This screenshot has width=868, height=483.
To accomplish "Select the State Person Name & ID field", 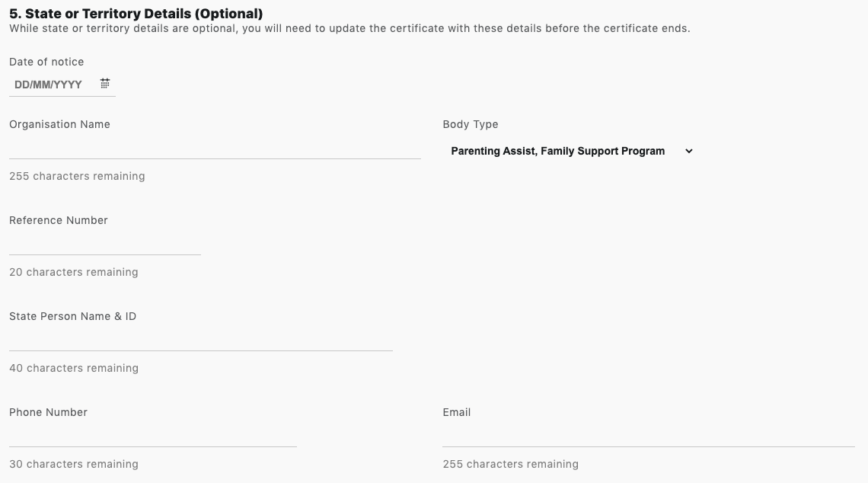I will (200, 340).
